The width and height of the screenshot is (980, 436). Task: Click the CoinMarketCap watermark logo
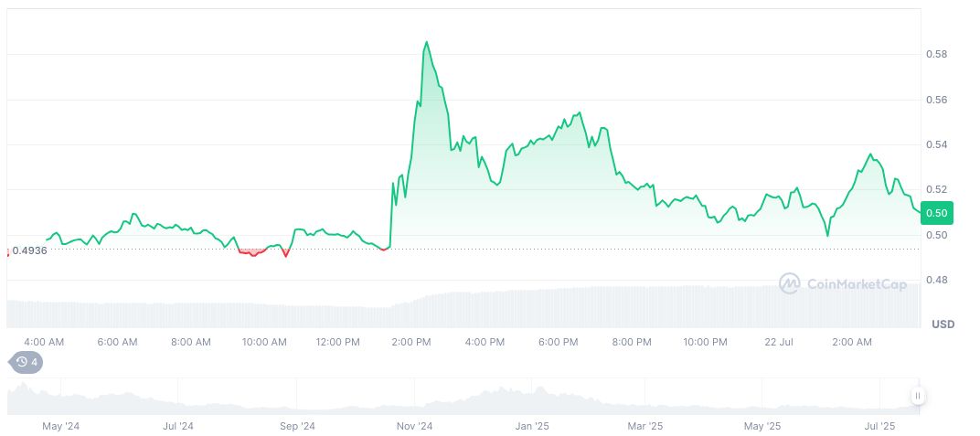(x=842, y=284)
